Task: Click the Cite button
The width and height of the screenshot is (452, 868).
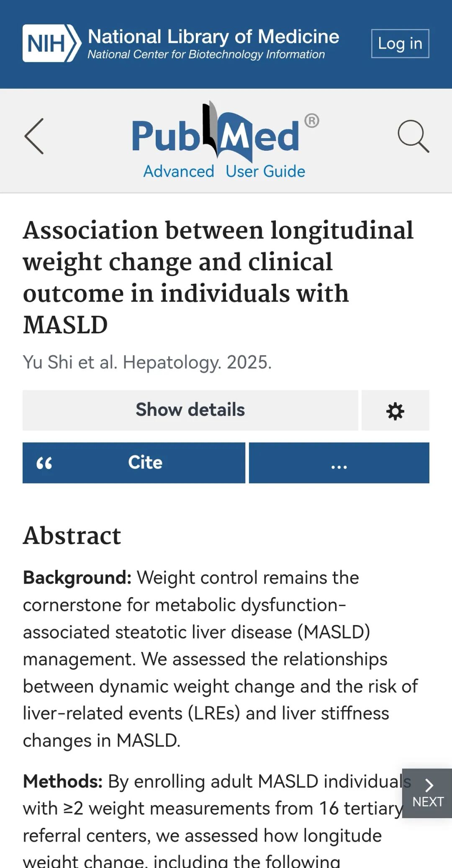Action: (145, 463)
